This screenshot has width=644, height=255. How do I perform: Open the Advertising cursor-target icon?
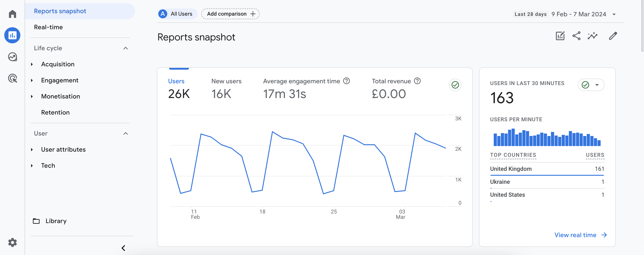12,78
